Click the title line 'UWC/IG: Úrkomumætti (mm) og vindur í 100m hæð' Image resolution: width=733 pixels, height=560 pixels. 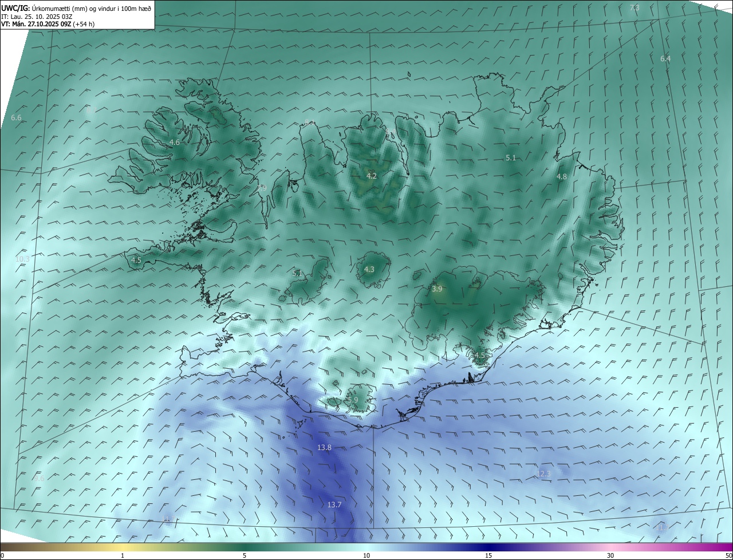point(76,8)
